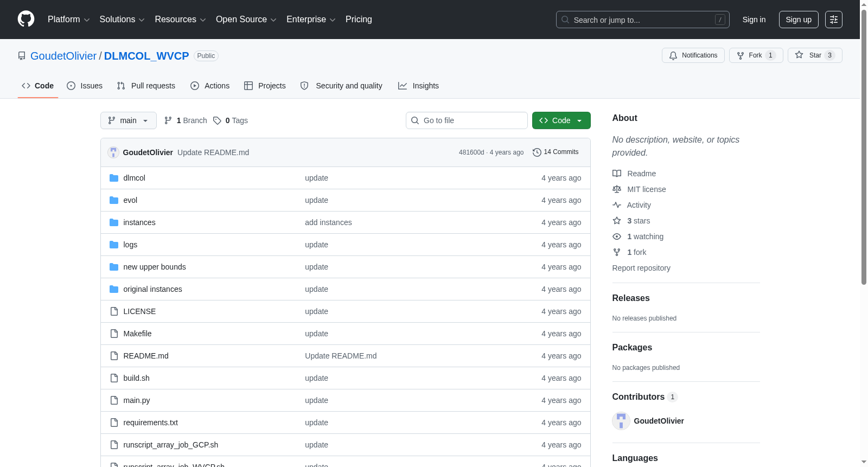Expand the Open Source menu
Screen dimensions: 868x467
246,20
